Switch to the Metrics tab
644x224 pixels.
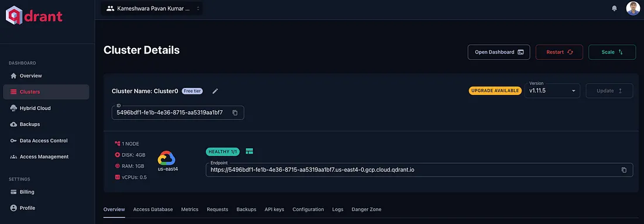(190, 209)
